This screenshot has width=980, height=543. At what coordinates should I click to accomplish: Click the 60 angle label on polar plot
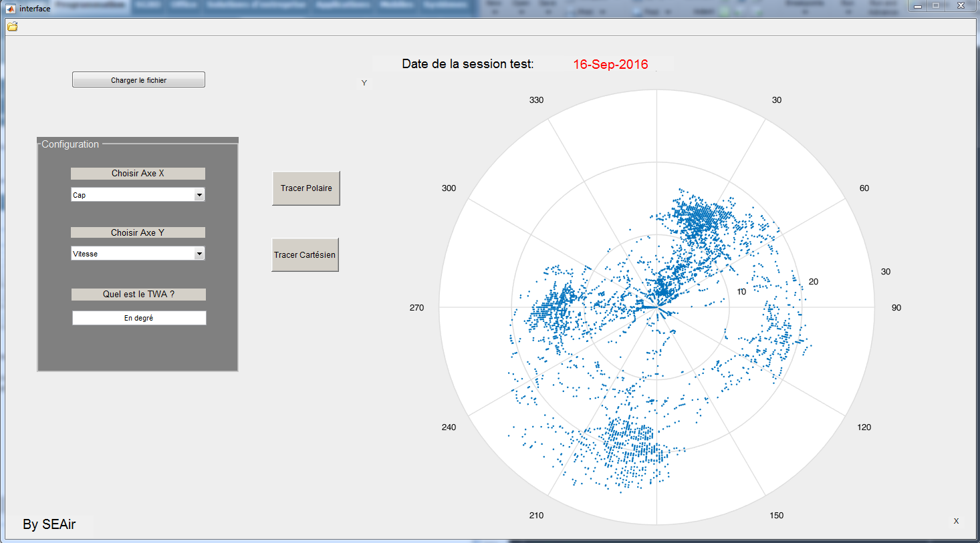coord(864,188)
